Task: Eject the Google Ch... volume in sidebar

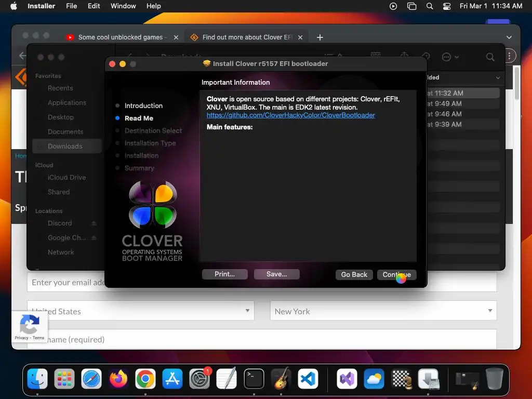Action: pos(94,237)
